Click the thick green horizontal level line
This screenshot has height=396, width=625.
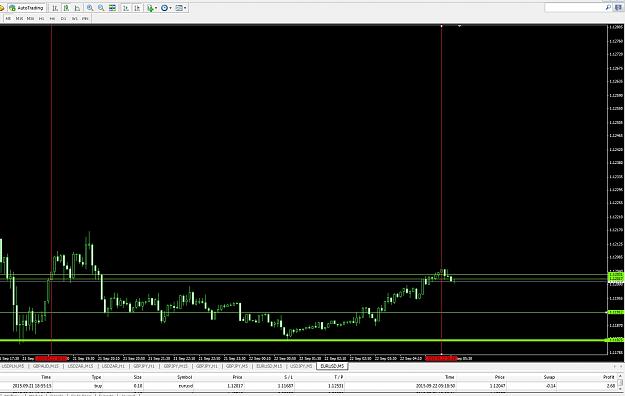point(303,340)
